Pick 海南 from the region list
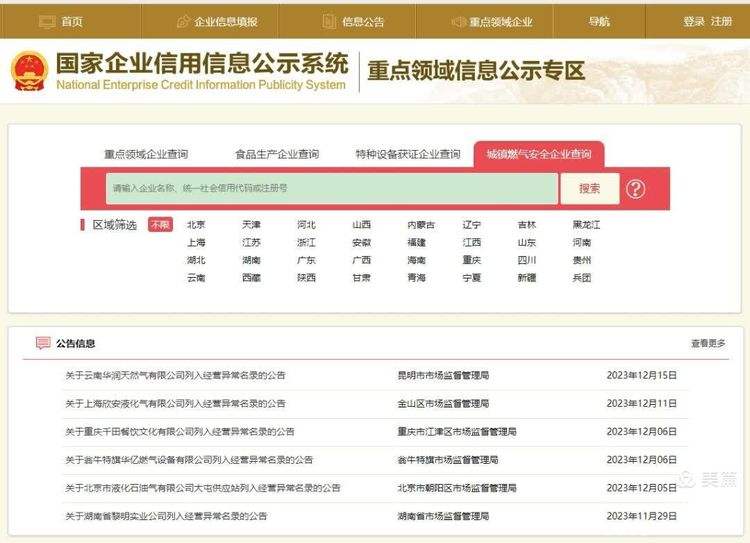 417,260
